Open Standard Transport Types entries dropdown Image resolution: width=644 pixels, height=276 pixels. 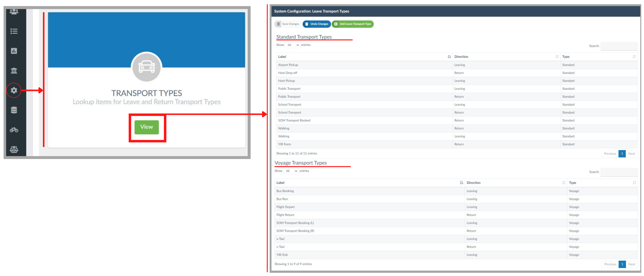[292, 45]
